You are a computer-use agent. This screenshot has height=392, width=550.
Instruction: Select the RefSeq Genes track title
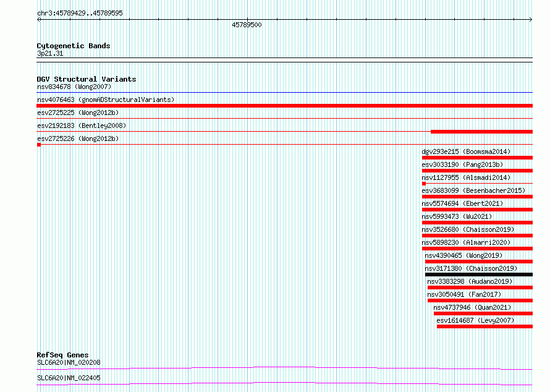[x=62, y=355]
